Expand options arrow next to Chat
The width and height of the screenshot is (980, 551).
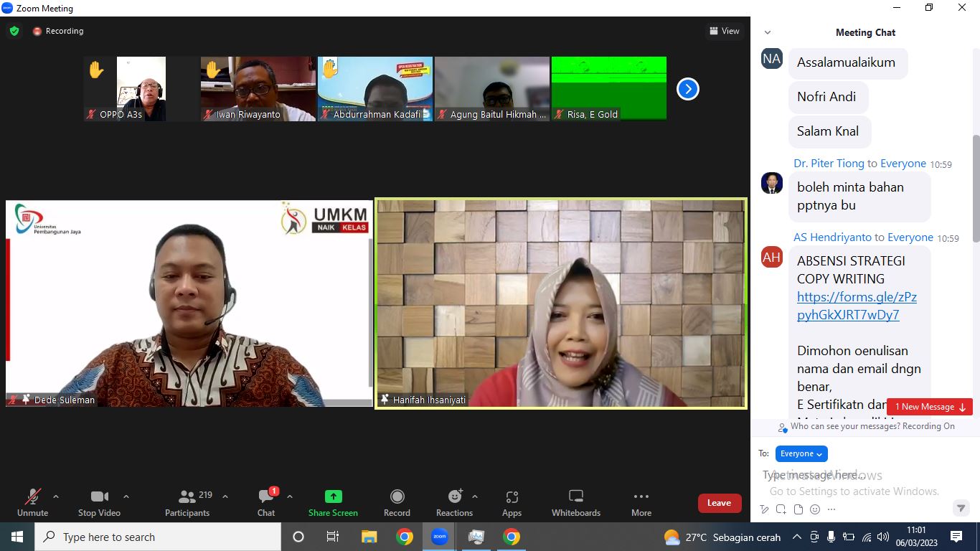[x=290, y=496]
